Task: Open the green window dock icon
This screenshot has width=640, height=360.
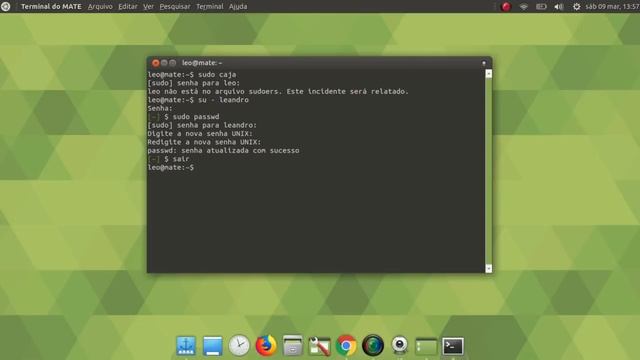Action: pos(426,347)
